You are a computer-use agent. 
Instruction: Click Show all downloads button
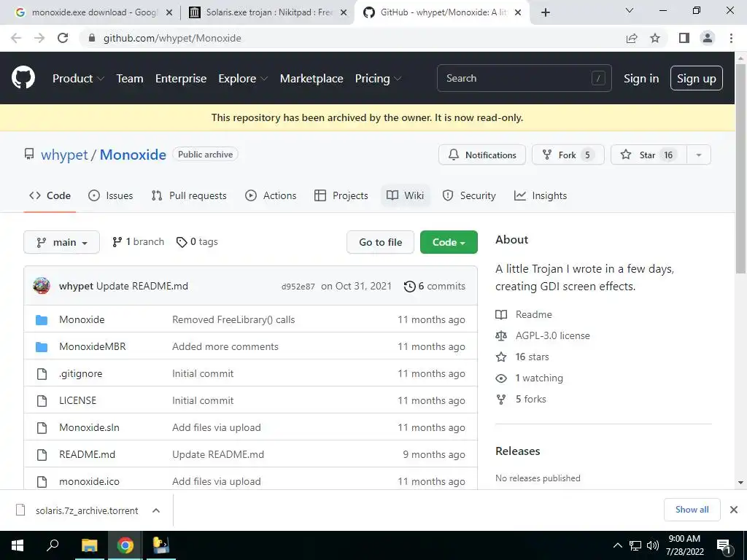(692, 510)
